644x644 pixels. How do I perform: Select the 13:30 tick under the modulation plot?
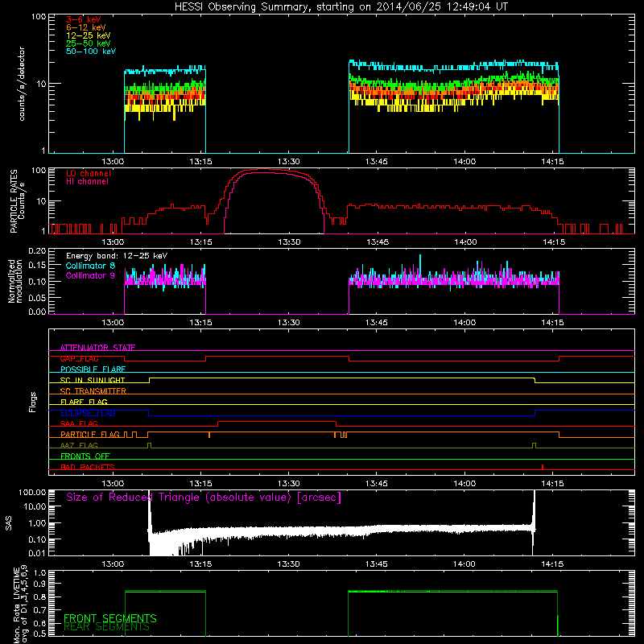(288, 323)
